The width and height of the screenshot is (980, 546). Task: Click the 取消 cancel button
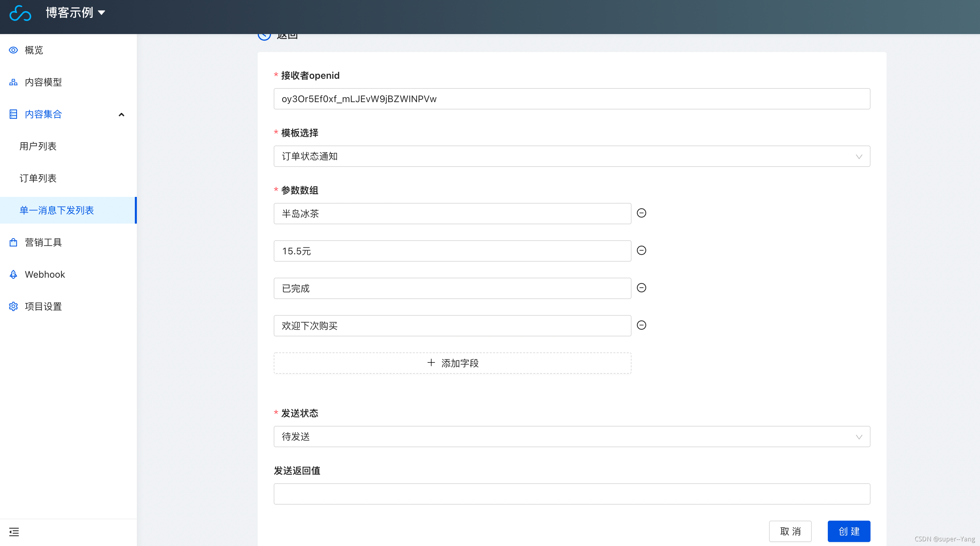[x=790, y=531]
